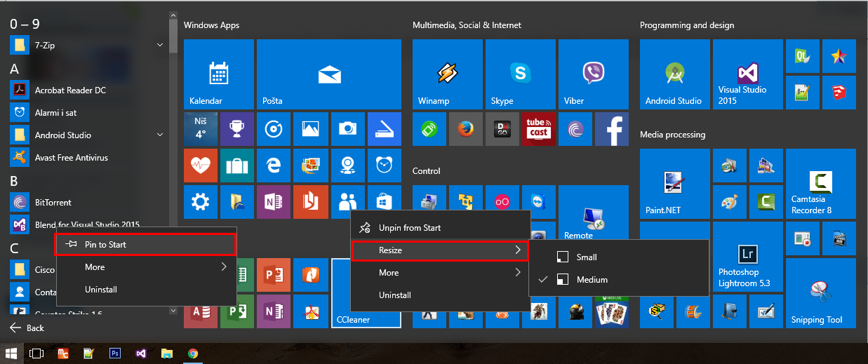Open the Kalendar tile

point(219,74)
